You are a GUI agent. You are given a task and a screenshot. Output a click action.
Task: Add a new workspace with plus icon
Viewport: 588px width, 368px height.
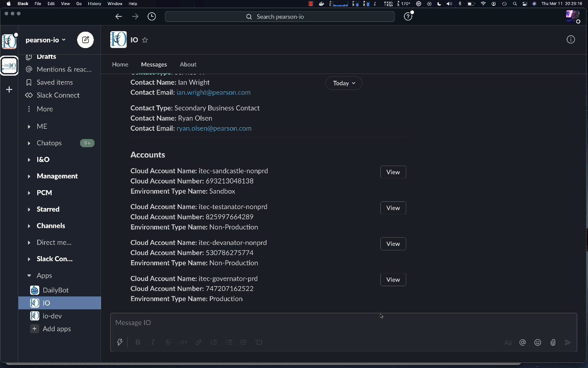[x=9, y=89]
